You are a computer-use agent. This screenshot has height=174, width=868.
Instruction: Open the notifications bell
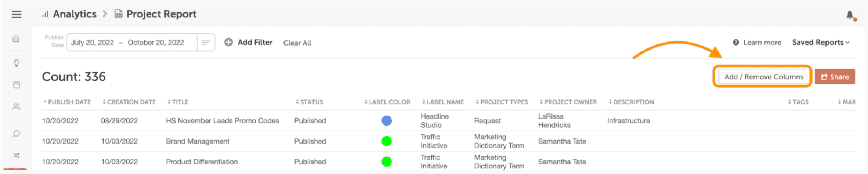pyautogui.click(x=850, y=15)
